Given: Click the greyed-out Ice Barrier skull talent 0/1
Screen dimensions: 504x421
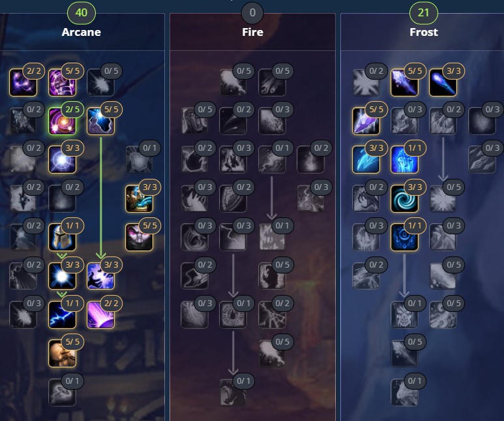Looking at the screenshot, I should point(404,315).
